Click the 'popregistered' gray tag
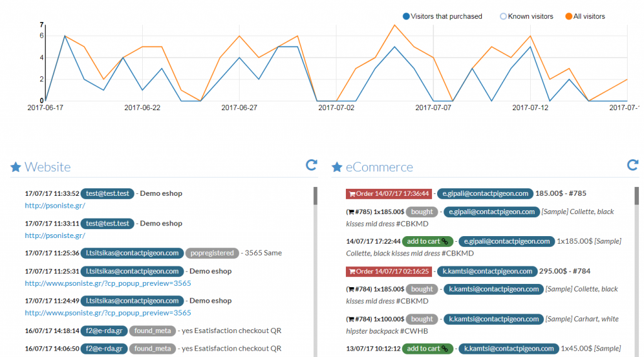 [x=212, y=253]
